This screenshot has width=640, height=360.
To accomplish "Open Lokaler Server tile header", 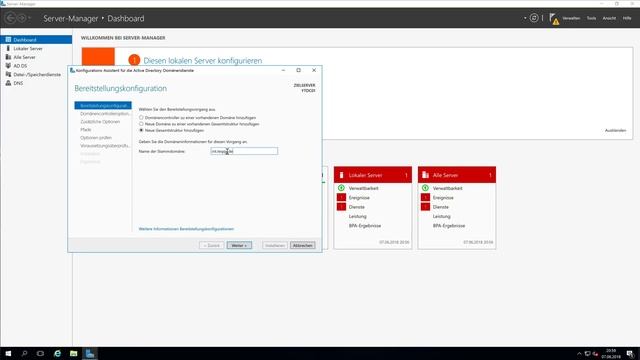I will click(x=373, y=175).
